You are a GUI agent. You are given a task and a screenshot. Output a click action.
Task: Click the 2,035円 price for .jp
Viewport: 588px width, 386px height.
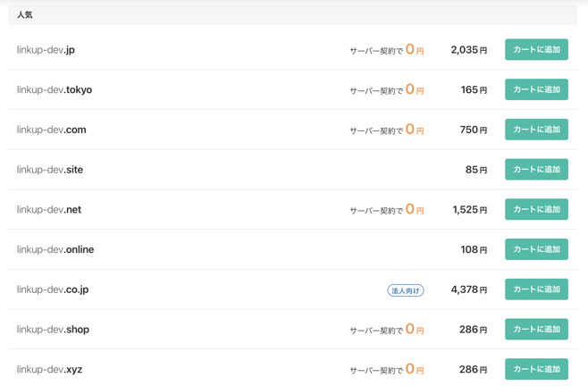[x=469, y=50]
